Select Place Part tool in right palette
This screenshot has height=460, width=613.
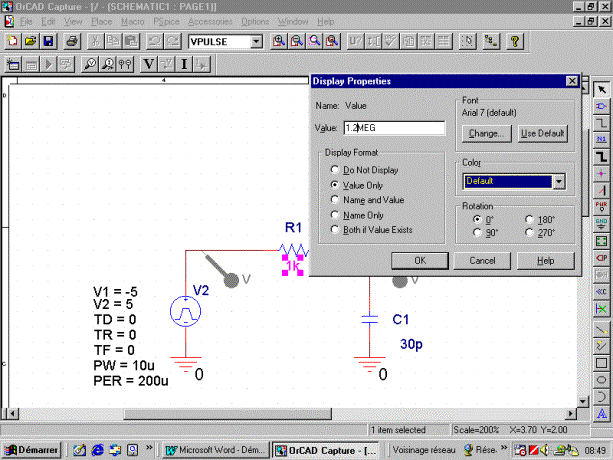tap(601, 106)
